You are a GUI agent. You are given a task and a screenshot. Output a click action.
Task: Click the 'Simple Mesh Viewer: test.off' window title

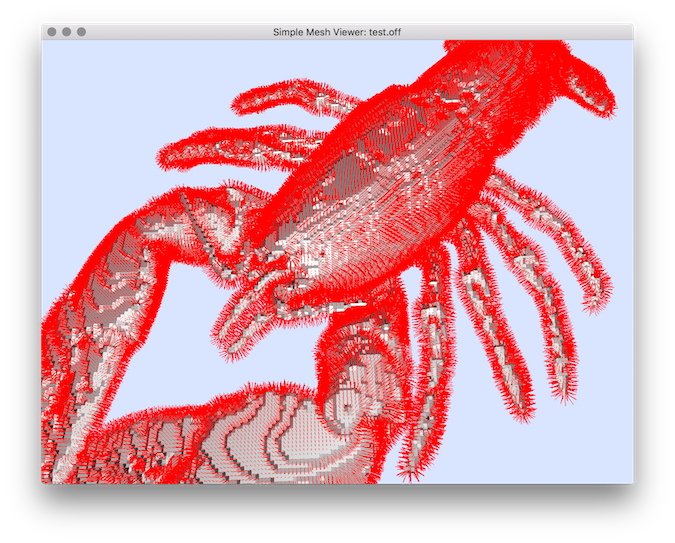337,32
